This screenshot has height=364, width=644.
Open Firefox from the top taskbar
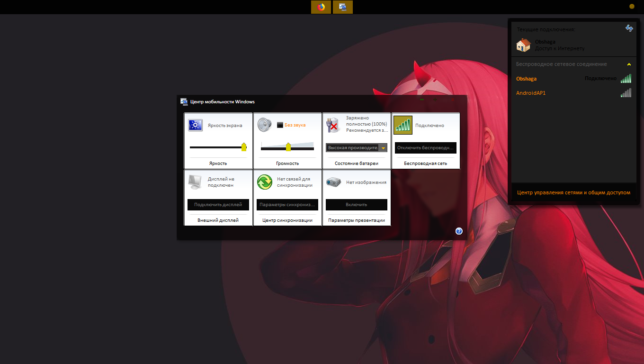pyautogui.click(x=321, y=7)
